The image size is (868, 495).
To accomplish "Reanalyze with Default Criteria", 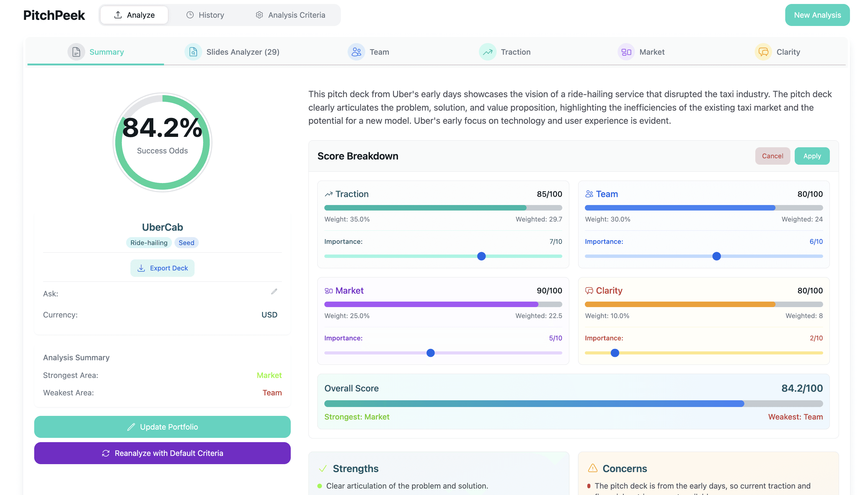I will point(162,453).
